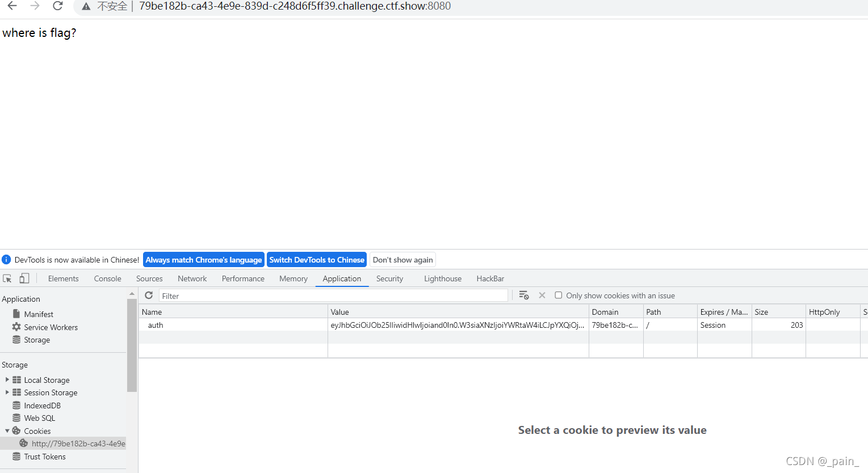Open the Lighthouse tab

pyautogui.click(x=443, y=278)
